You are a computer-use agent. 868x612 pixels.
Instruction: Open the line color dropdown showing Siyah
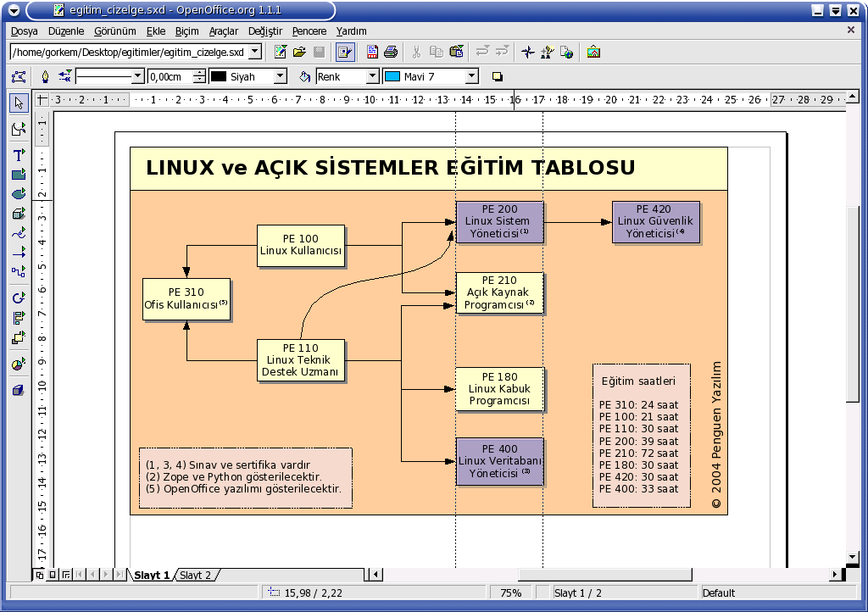280,77
